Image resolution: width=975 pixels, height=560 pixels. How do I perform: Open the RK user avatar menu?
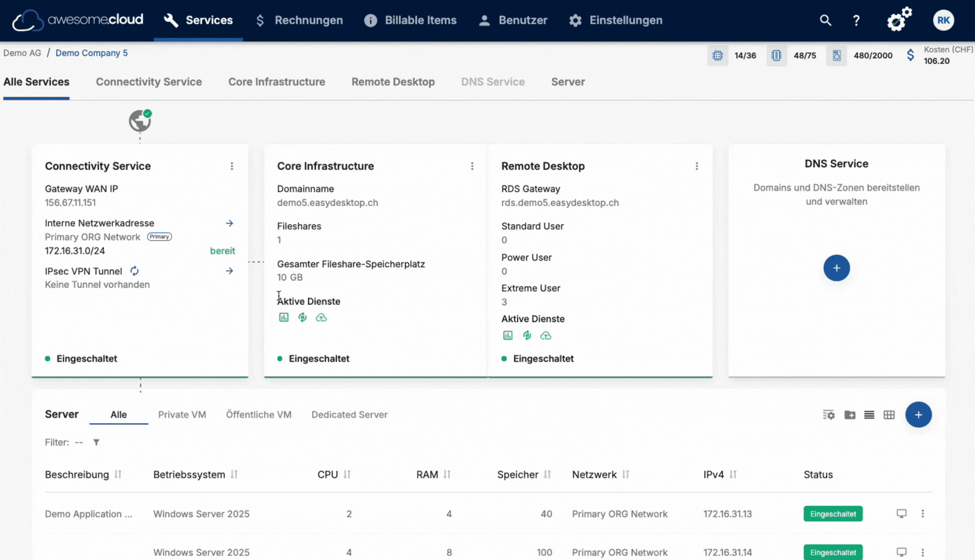(x=943, y=20)
